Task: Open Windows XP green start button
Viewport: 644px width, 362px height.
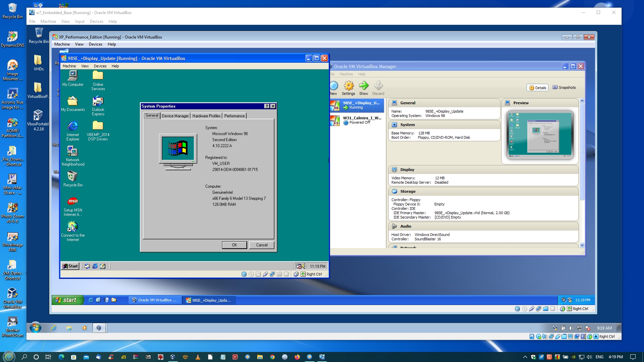Action: (x=67, y=300)
